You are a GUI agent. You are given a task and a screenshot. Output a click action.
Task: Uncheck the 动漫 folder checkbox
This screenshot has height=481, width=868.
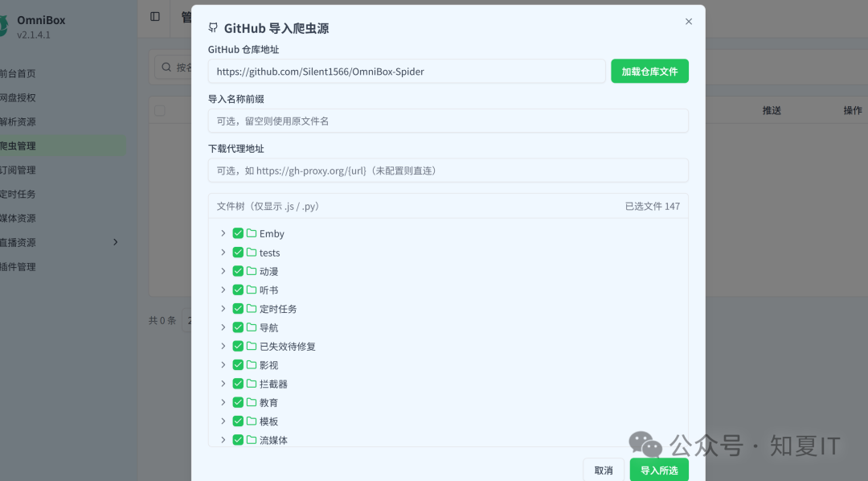[x=238, y=271]
